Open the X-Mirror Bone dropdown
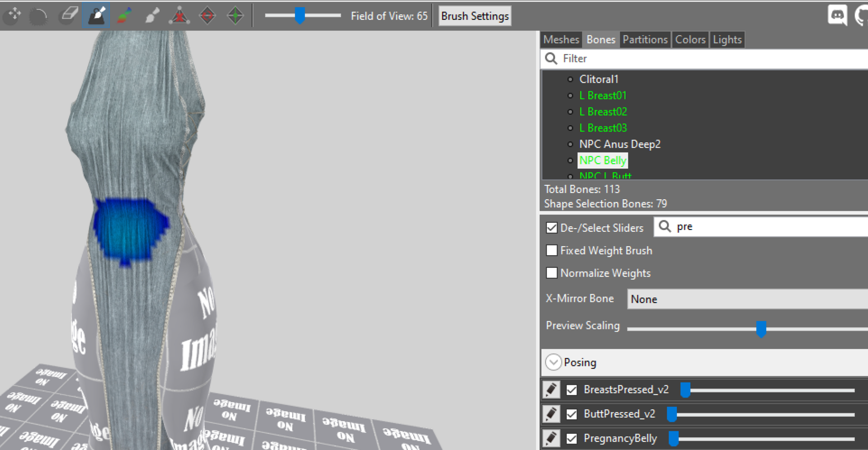Image resolution: width=868 pixels, height=450 pixels. pyautogui.click(x=748, y=299)
